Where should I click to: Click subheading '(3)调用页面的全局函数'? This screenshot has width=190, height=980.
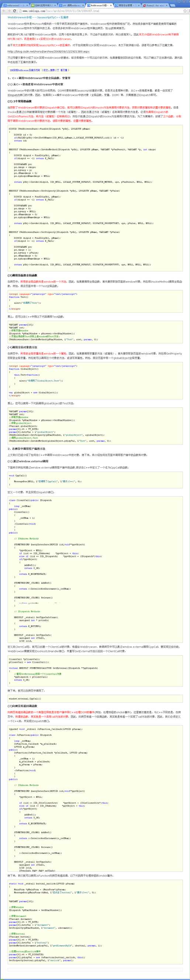coord(23,275)
